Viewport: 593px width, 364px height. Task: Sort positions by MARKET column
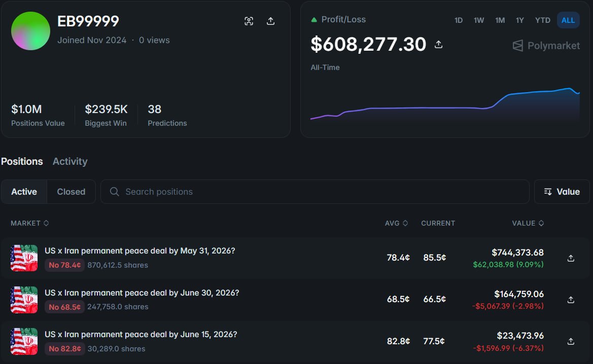click(x=29, y=224)
